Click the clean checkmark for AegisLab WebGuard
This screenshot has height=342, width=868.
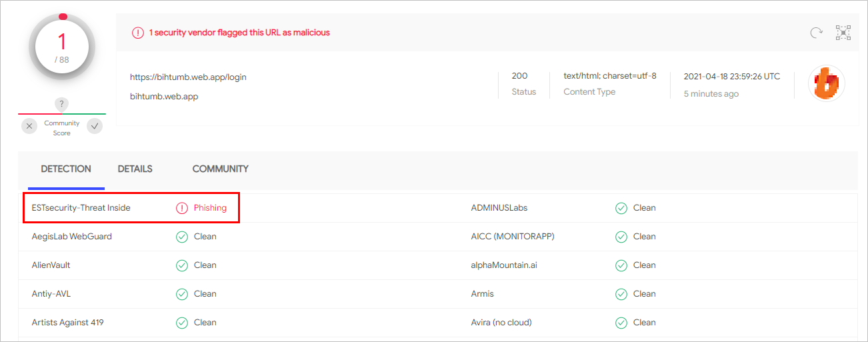182,237
